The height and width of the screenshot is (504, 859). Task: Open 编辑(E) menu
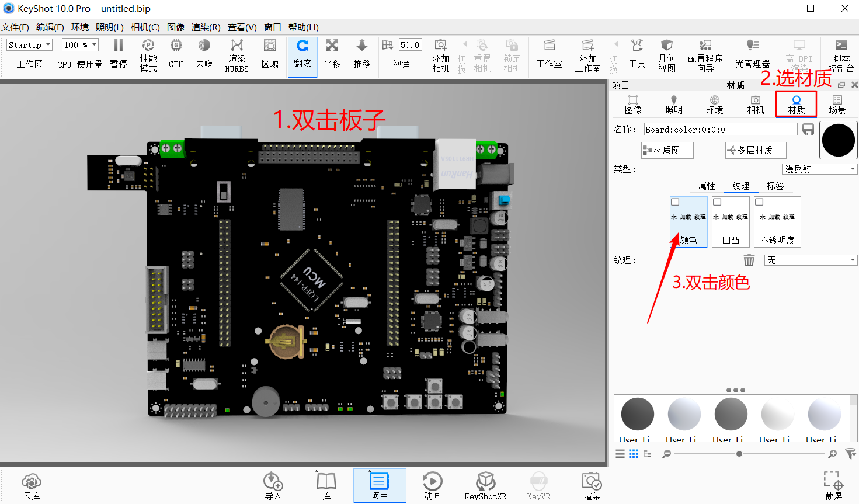pos(50,27)
